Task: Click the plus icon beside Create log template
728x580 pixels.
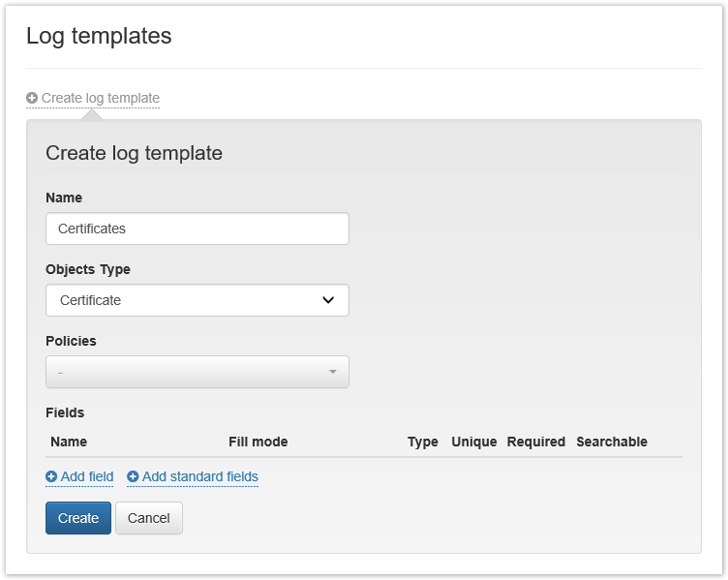Action: point(32,98)
